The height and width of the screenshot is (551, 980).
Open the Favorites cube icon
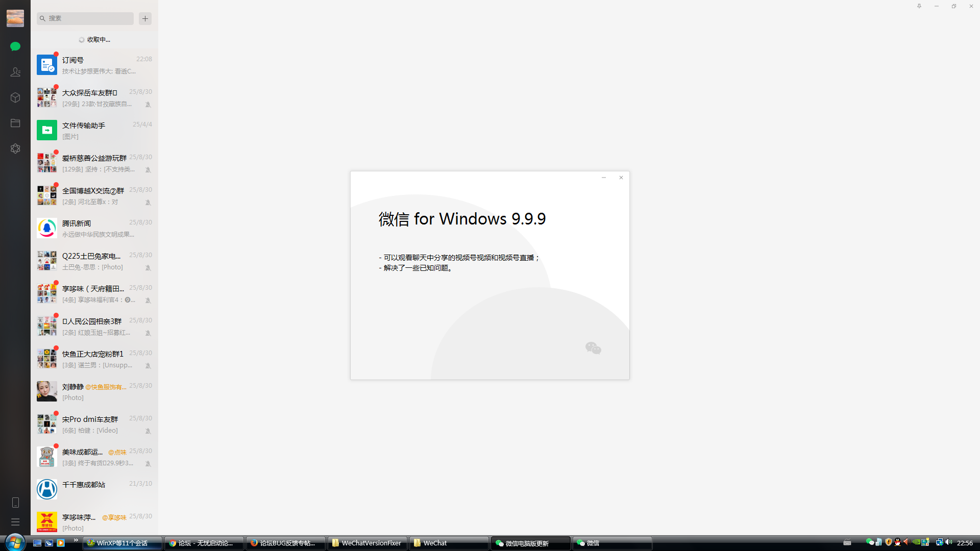click(15, 97)
